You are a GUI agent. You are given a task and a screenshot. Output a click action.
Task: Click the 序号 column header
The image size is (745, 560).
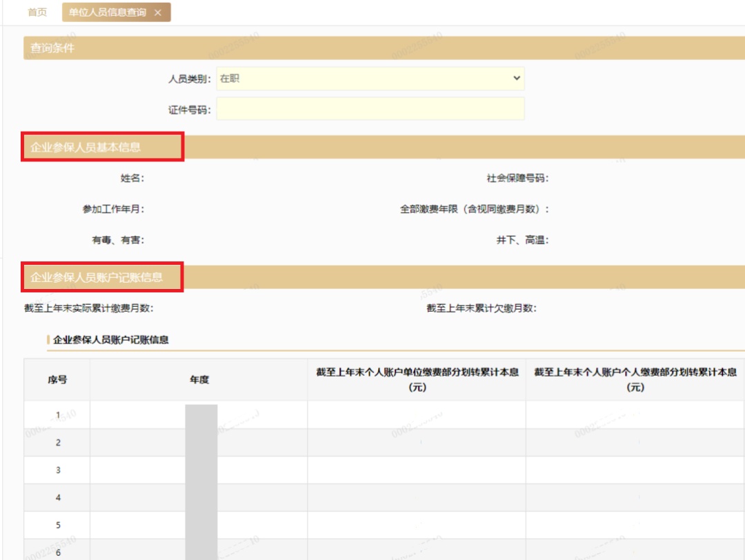57,379
